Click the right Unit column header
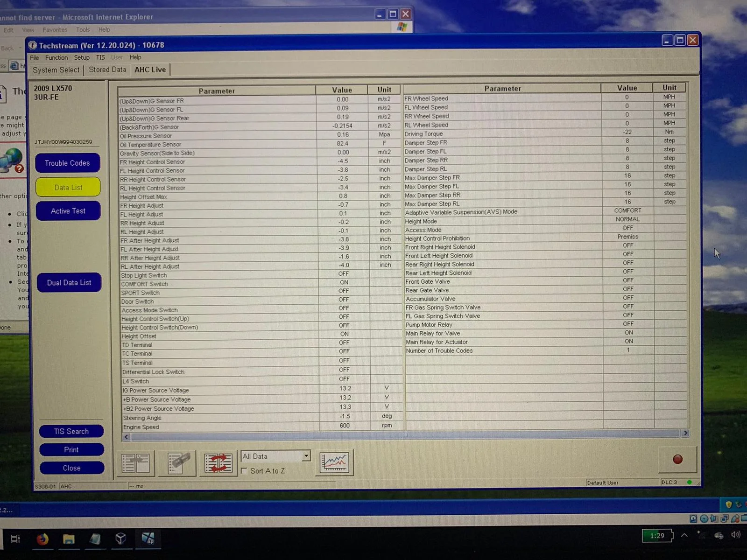Viewport: 747px width, 560px height. [669, 88]
